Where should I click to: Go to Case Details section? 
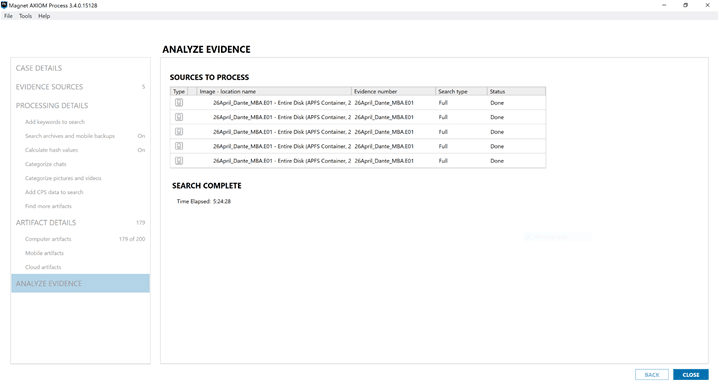[39, 68]
